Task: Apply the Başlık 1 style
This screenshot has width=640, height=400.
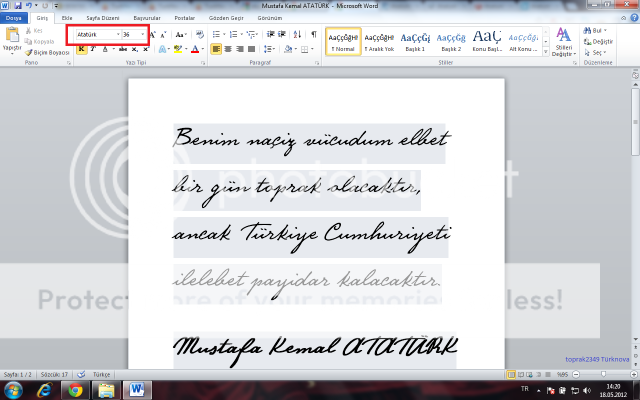Action: pyautogui.click(x=415, y=42)
